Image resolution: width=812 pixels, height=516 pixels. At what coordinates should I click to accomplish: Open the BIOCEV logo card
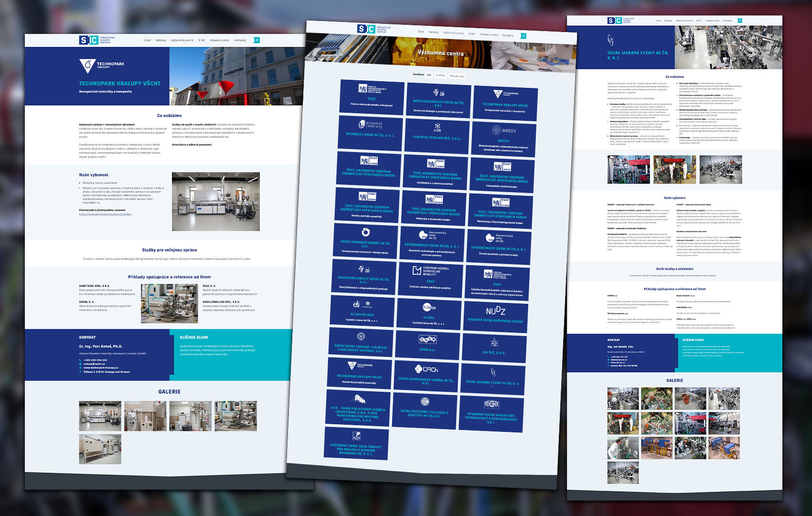point(504,139)
